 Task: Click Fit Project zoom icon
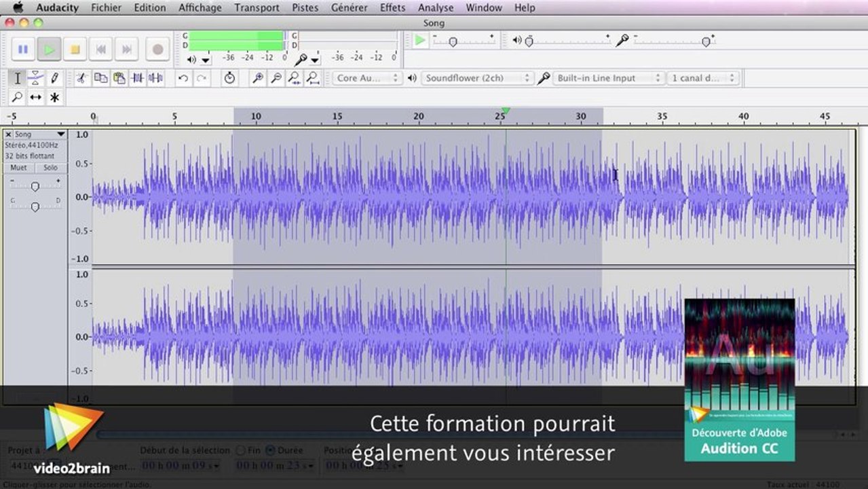coord(313,78)
